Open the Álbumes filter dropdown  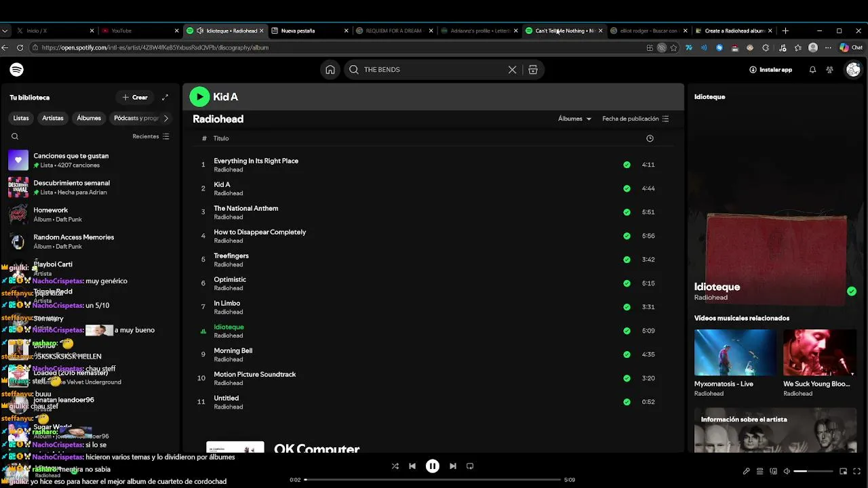[574, 119]
